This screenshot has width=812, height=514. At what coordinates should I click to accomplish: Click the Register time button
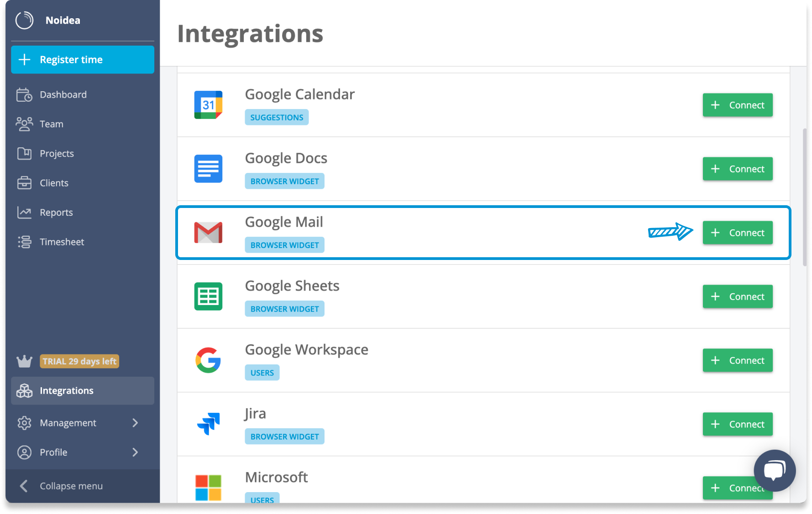[x=83, y=60]
